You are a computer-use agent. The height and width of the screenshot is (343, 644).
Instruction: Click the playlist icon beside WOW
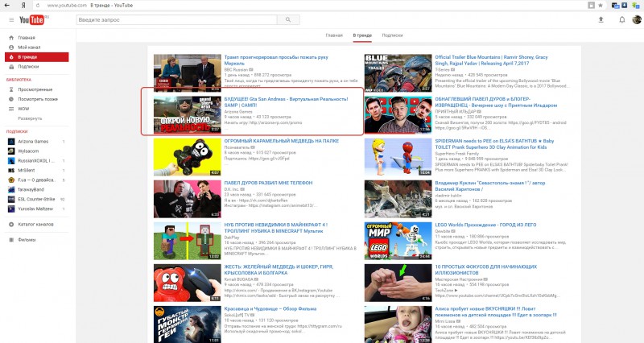tap(11, 109)
